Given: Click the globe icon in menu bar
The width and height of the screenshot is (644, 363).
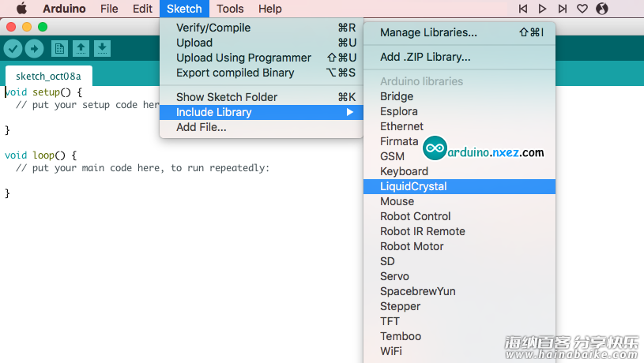Looking at the screenshot, I should pyautogui.click(x=601, y=9).
